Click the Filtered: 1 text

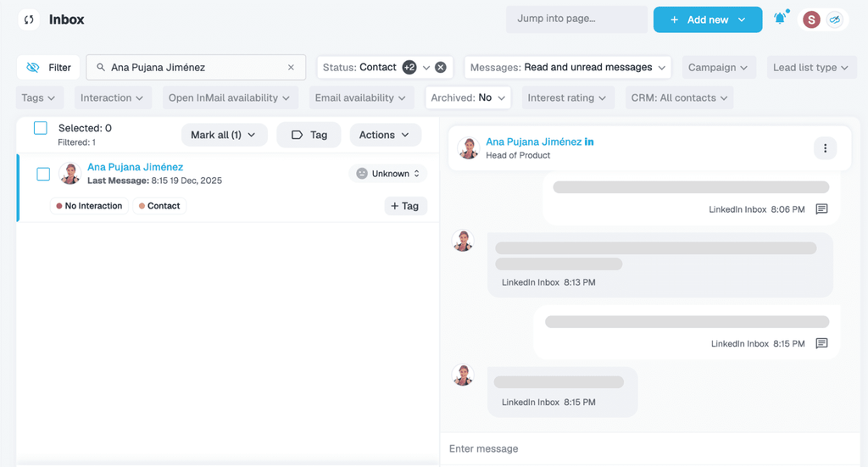tap(77, 142)
